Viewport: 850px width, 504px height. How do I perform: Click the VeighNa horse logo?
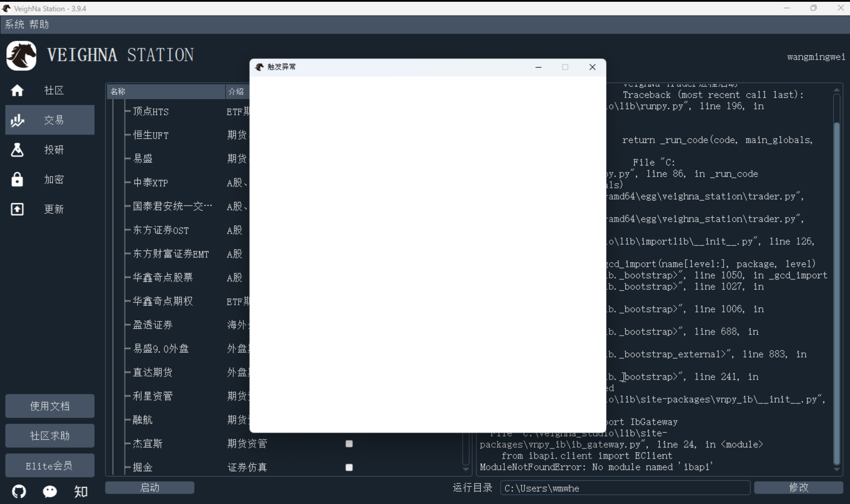click(x=21, y=56)
